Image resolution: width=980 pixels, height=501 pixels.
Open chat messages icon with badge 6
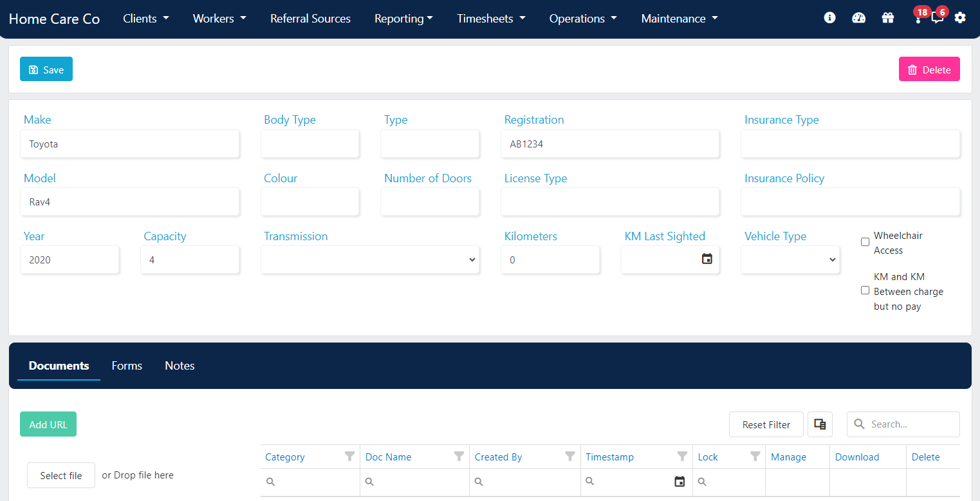point(938,18)
